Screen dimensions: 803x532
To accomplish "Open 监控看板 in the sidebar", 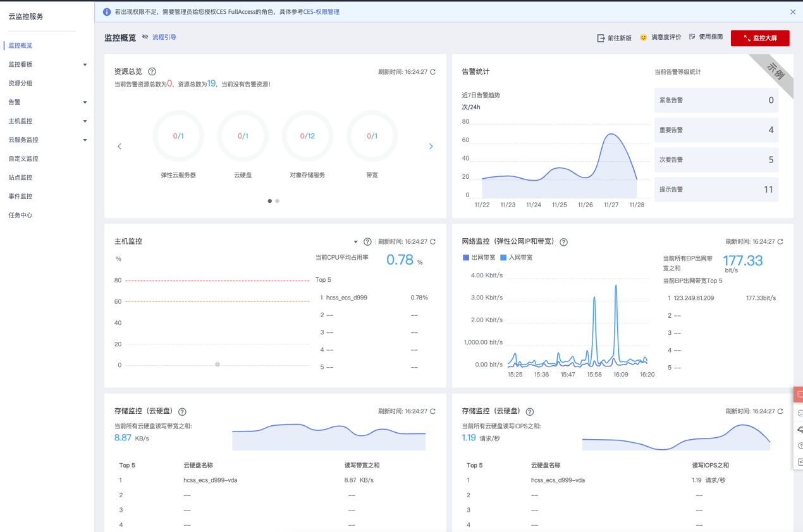I will point(20,64).
